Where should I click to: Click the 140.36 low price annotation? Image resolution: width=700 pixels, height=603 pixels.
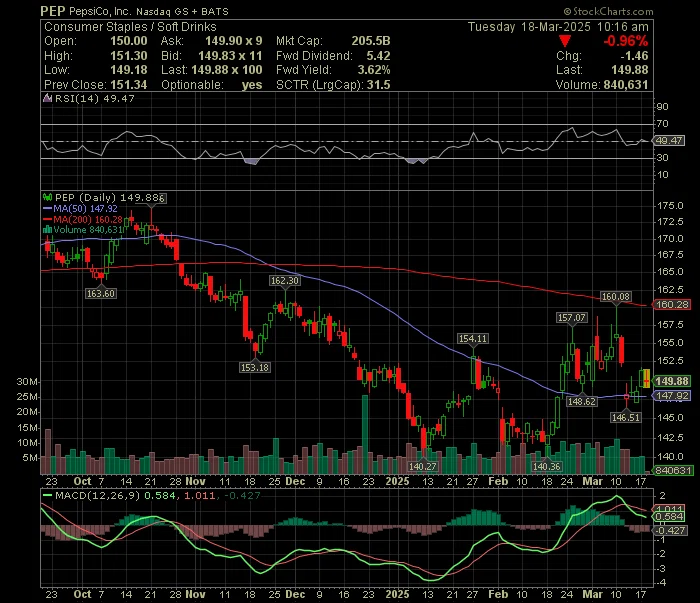pyautogui.click(x=546, y=467)
